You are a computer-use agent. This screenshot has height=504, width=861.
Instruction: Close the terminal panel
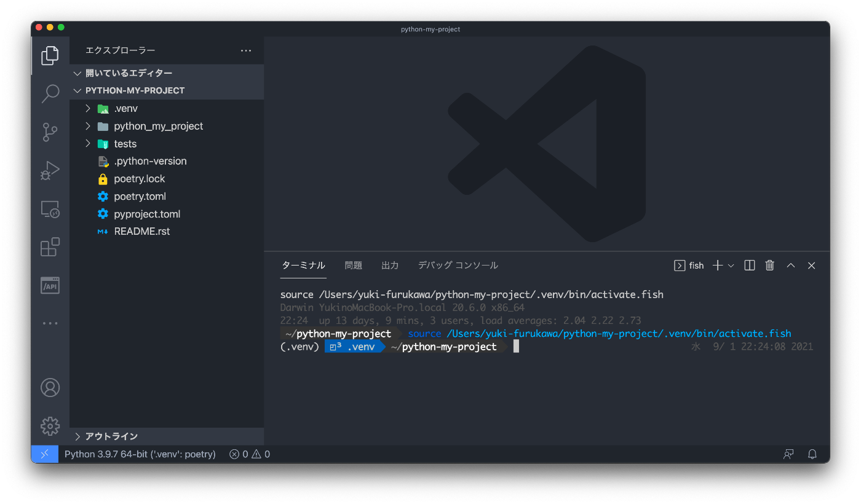(812, 266)
